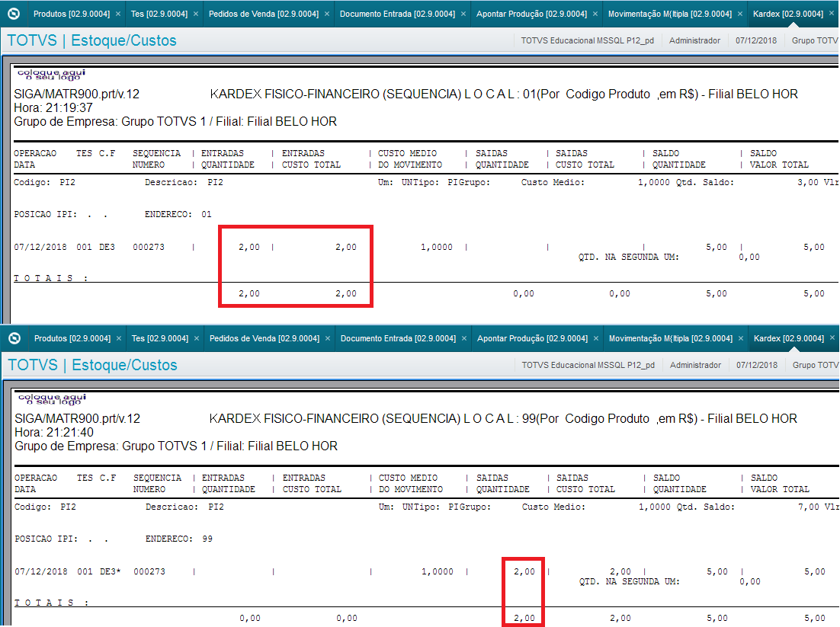The height and width of the screenshot is (627, 840).
Task: Click Administrador user label, lower window
Action: pyautogui.click(x=695, y=365)
